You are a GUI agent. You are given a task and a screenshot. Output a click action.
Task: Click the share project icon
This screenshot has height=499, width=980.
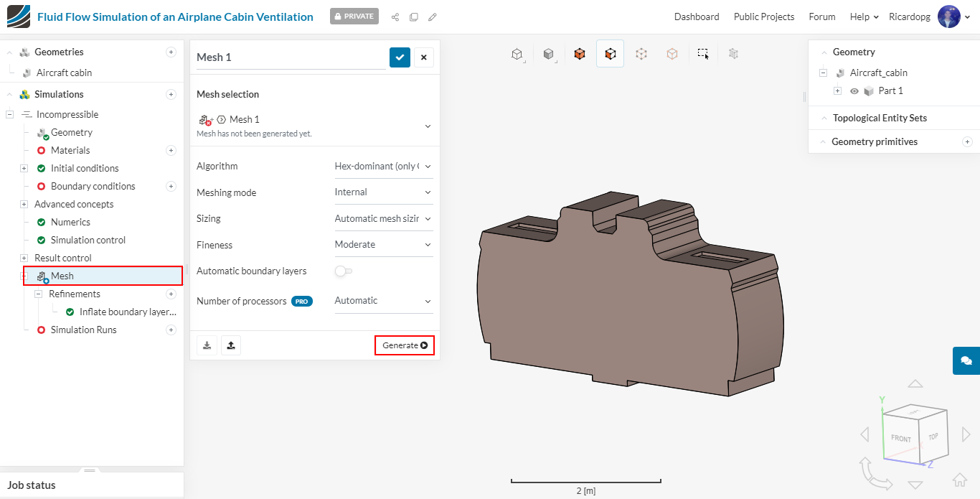[395, 17]
